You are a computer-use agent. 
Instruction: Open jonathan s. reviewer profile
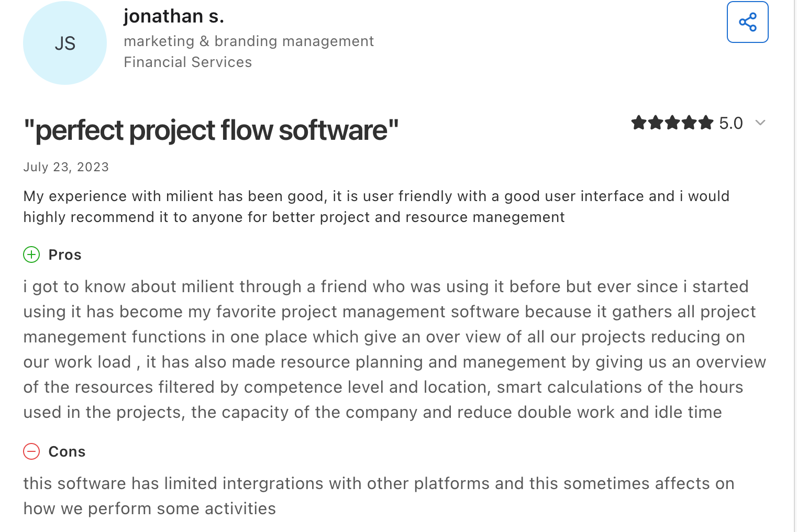173,16
